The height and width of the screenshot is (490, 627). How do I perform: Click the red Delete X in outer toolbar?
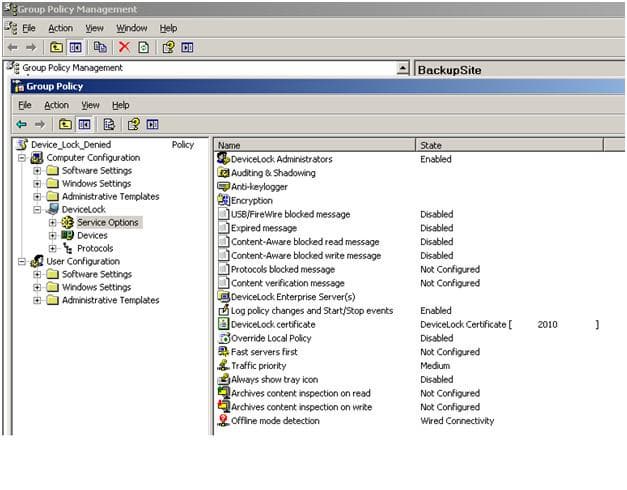point(124,47)
